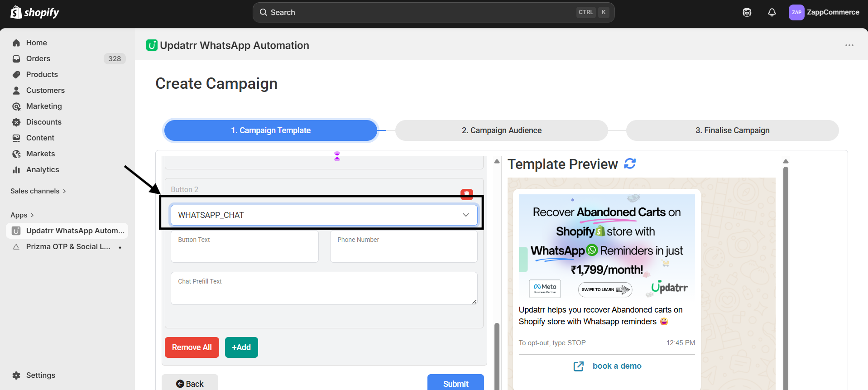Switch to the Campaign Audience step
868x390 pixels.
point(501,130)
